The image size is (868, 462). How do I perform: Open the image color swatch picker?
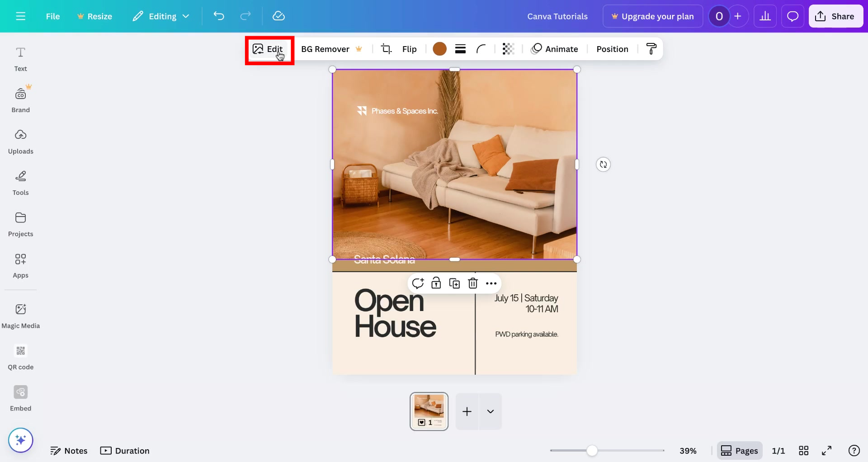pos(439,49)
